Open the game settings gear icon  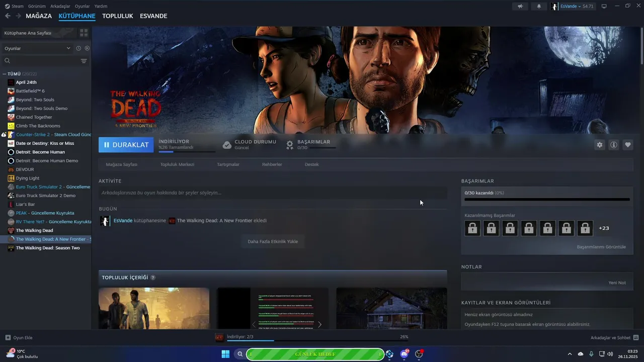pyautogui.click(x=599, y=145)
